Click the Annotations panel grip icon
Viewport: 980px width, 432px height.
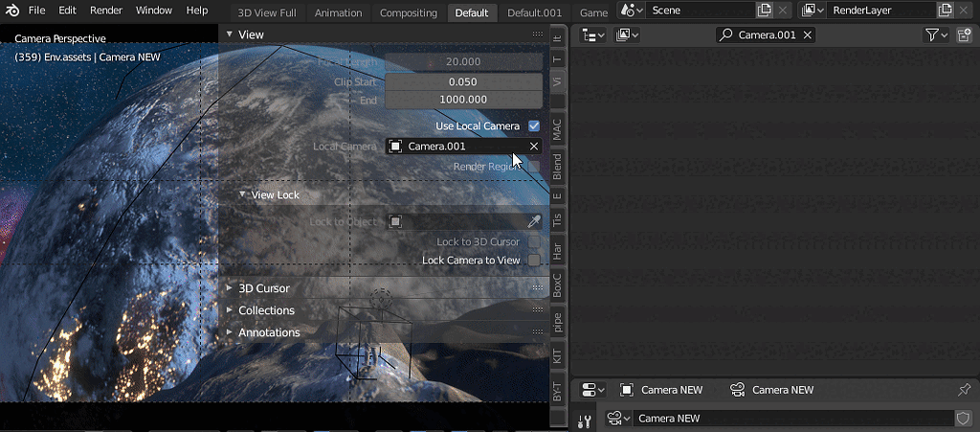coord(538,332)
